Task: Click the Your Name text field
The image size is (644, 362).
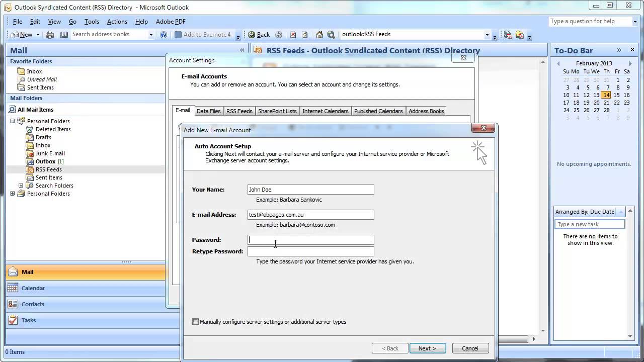Action: (x=311, y=190)
